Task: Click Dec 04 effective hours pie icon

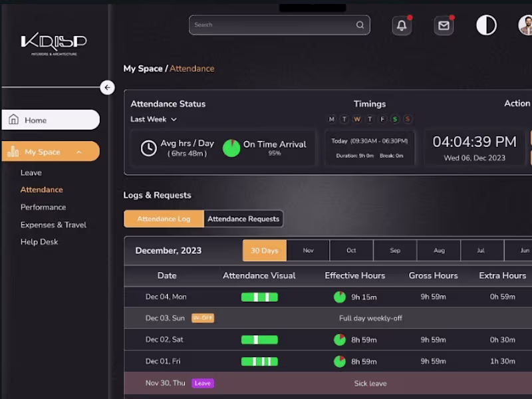Action: click(x=340, y=297)
